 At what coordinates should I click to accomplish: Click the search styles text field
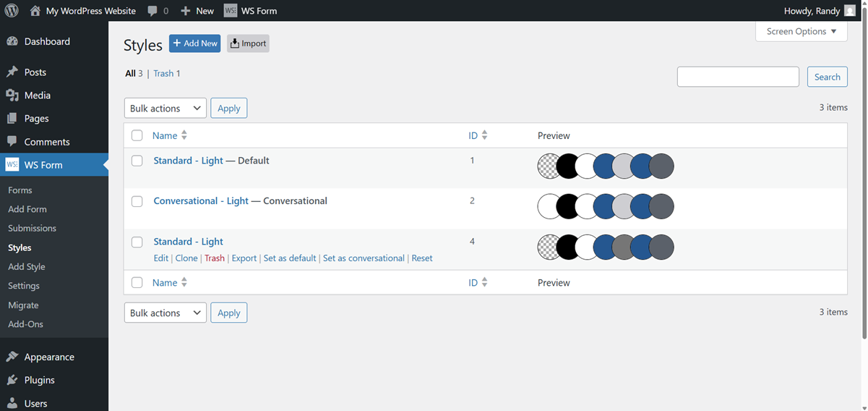738,77
